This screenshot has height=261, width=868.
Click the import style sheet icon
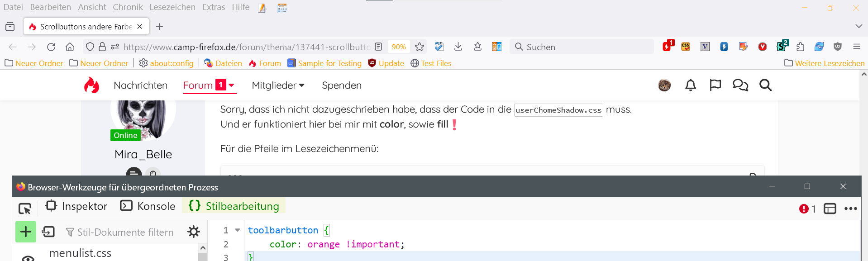[48, 232]
